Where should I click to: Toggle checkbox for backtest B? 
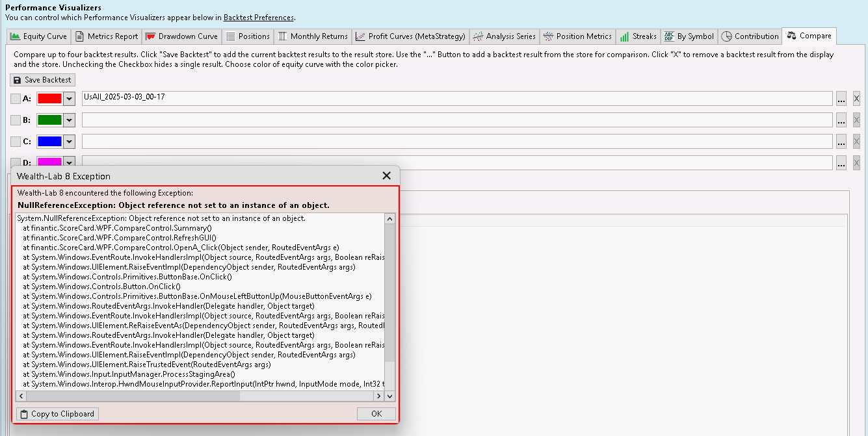click(x=16, y=120)
